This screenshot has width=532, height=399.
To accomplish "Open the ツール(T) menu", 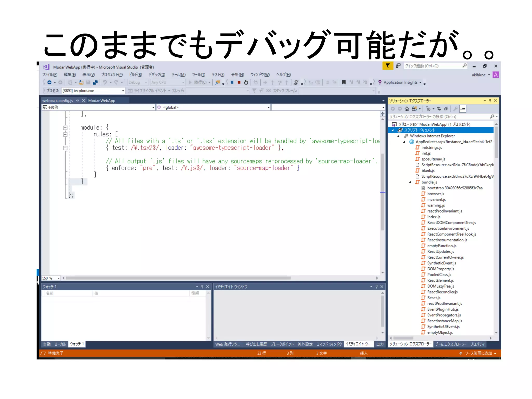I will [x=198, y=75].
